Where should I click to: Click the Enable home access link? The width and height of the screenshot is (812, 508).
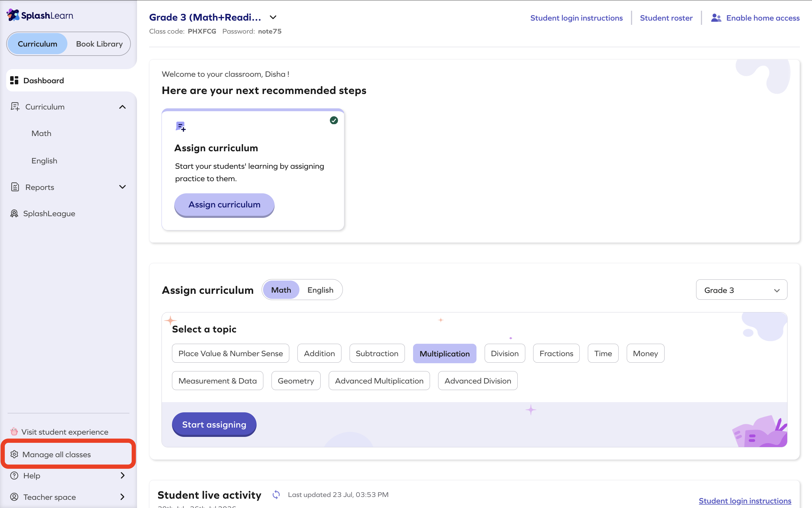(763, 18)
